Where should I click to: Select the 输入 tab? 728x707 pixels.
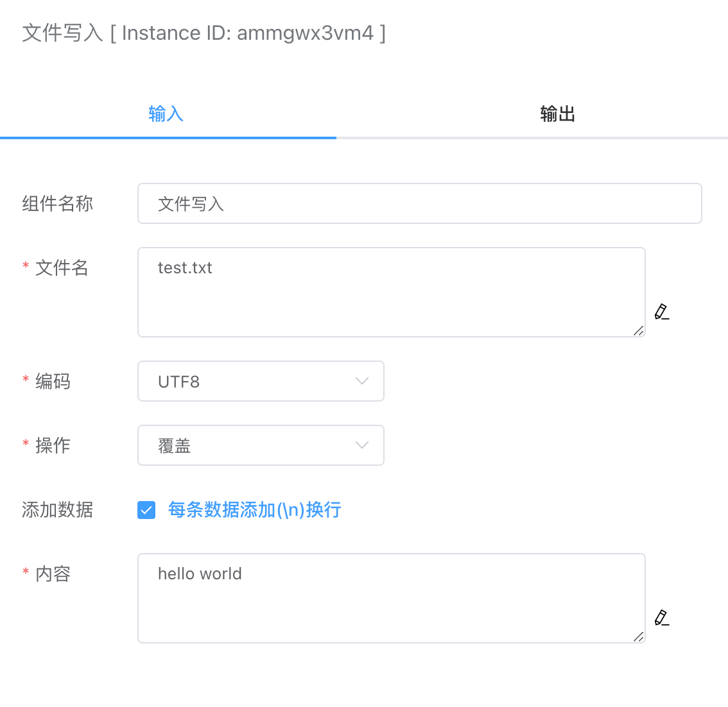166,114
